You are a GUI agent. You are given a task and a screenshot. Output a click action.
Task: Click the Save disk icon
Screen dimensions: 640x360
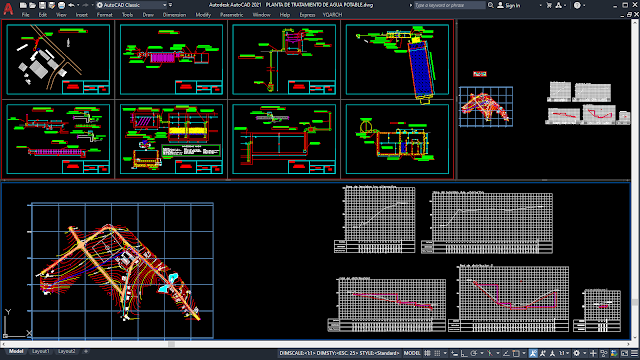(x=42, y=5)
